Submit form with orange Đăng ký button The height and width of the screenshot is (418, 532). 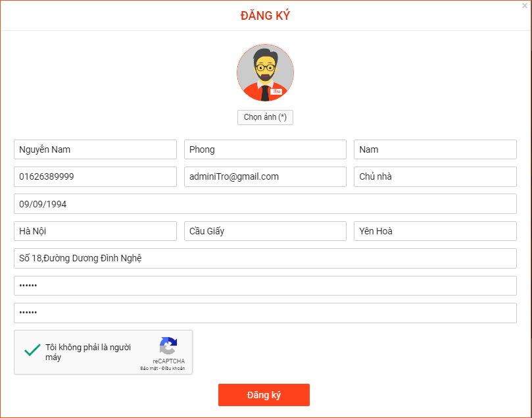[x=264, y=395]
